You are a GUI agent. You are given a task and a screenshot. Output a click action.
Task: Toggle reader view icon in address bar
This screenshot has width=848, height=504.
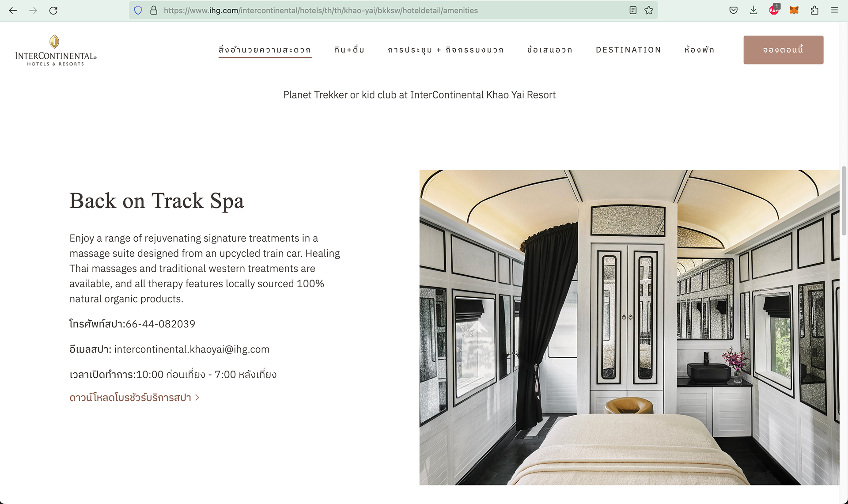(x=633, y=10)
